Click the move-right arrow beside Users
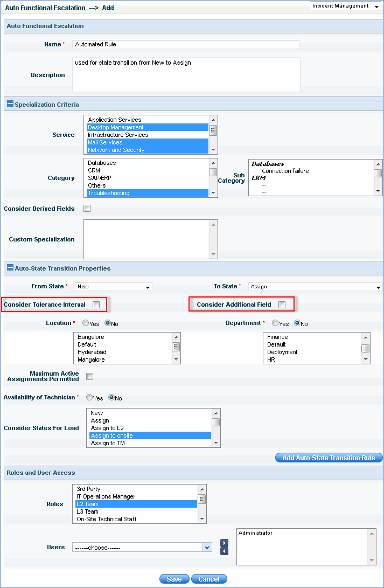The width and height of the screenshot is (384, 588). 224,543
